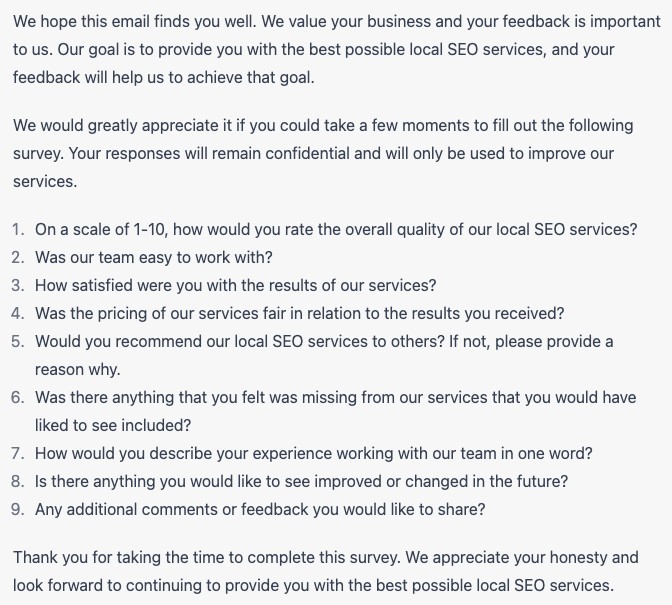Click 'liked to see included?' text line
This screenshot has height=605, width=672.
[x=113, y=425]
